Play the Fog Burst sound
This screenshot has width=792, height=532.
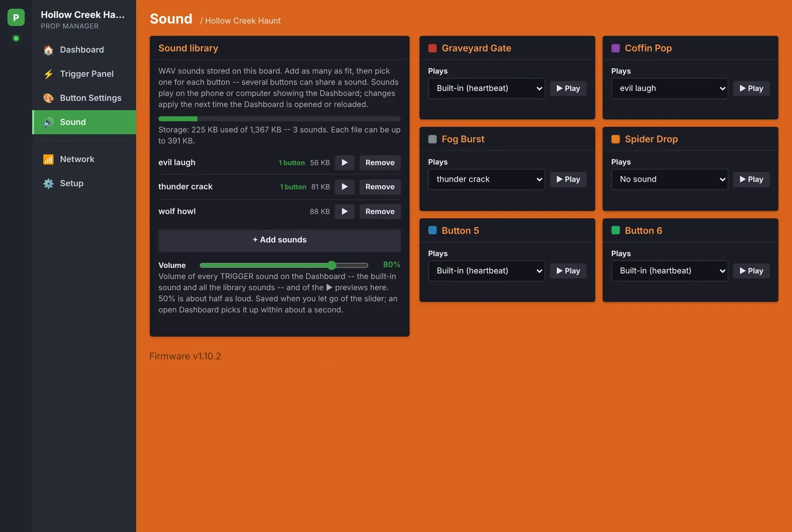coord(568,180)
